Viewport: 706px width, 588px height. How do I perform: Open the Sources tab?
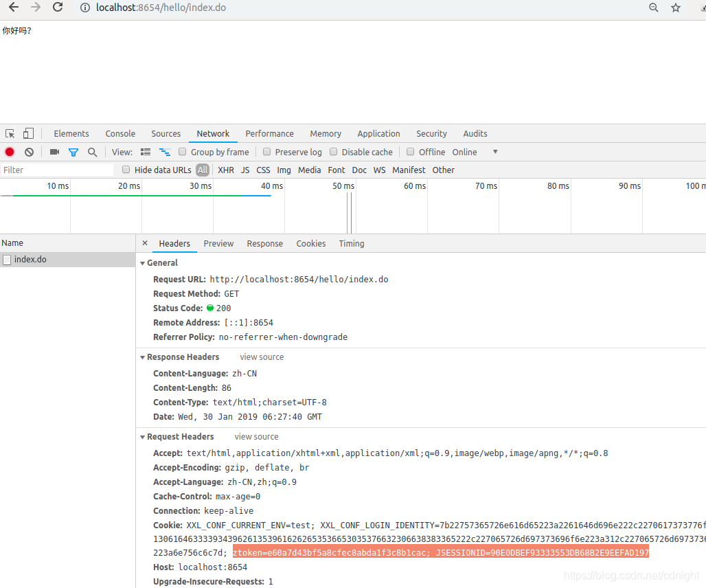tap(166, 134)
